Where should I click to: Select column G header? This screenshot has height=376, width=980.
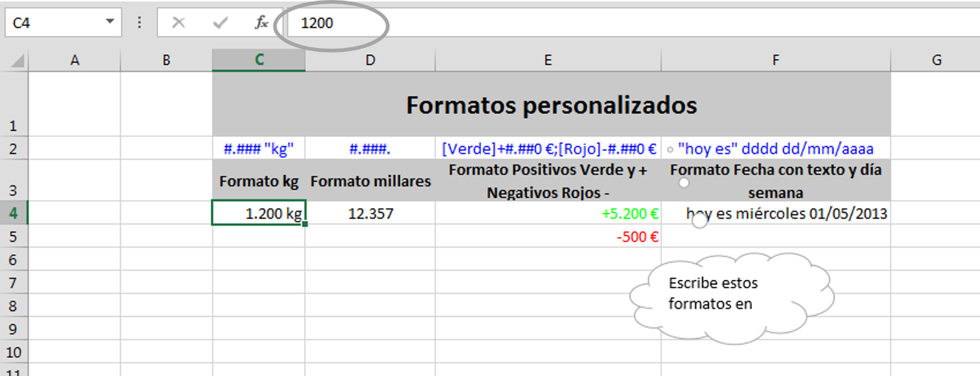(x=936, y=61)
